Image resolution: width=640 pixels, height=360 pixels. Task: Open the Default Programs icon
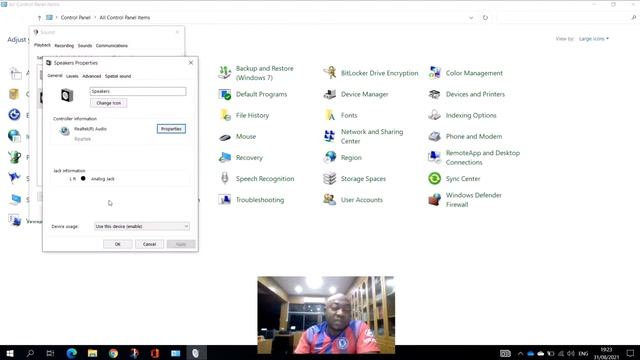[x=224, y=94]
